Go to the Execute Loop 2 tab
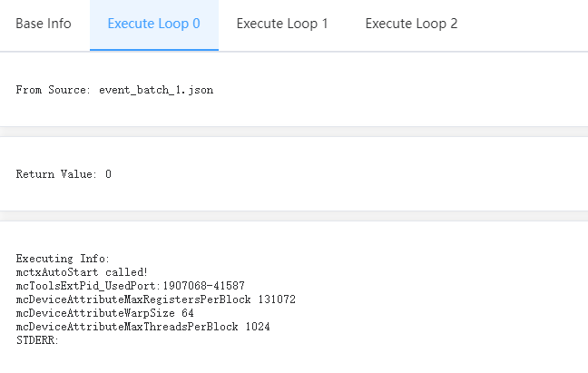588x373 pixels. point(411,25)
